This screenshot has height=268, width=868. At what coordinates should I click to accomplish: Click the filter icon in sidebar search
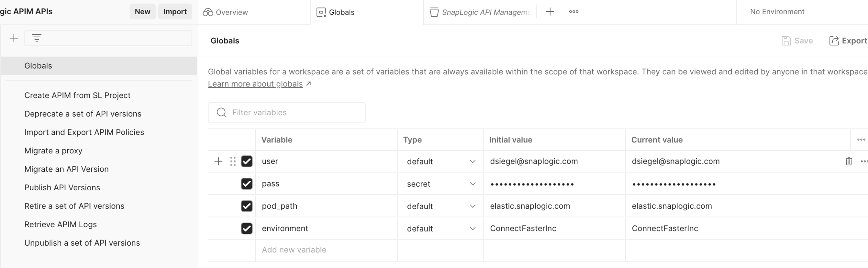pos(37,38)
